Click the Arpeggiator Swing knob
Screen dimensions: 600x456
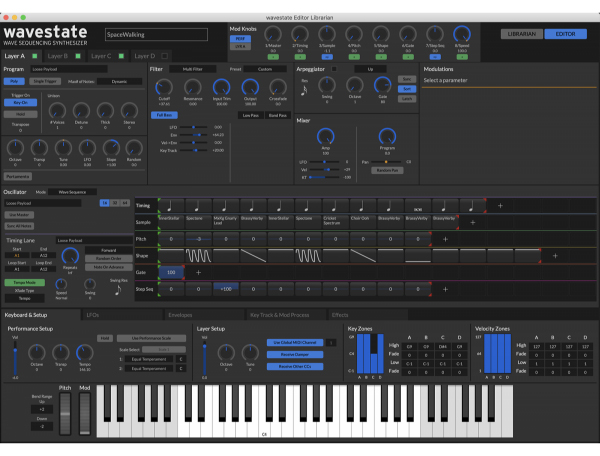[327, 85]
